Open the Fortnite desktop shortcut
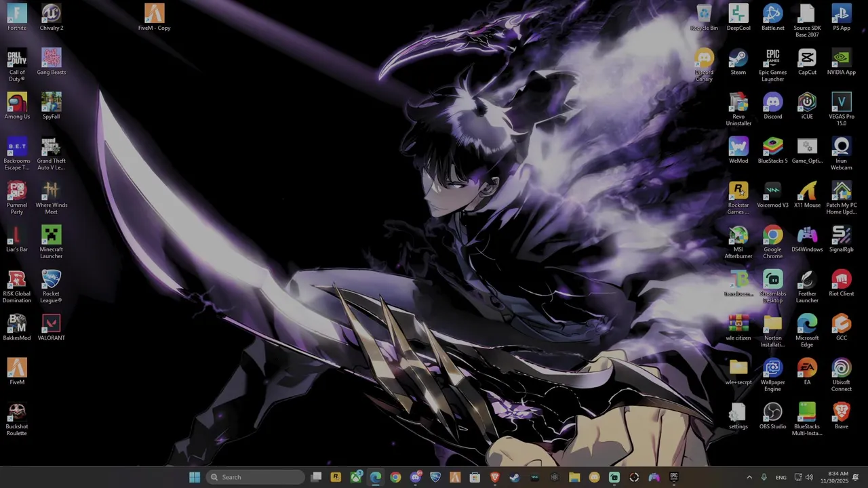This screenshot has width=868, height=488. tap(17, 18)
